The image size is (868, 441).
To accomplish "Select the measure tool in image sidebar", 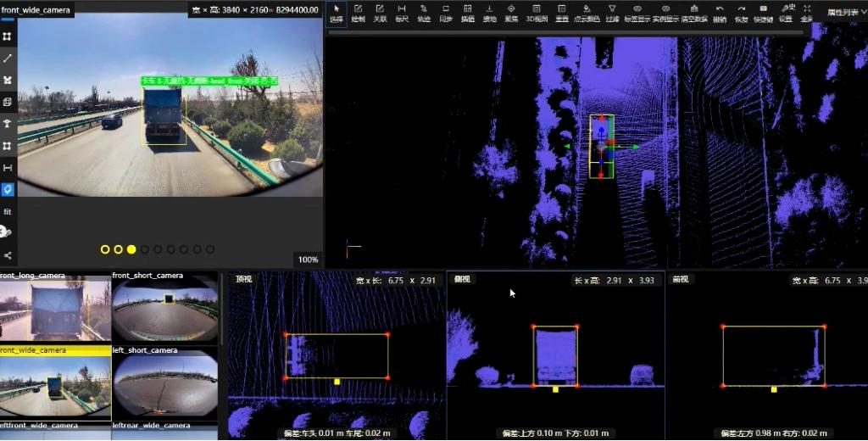I will click(x=7, y=168).
